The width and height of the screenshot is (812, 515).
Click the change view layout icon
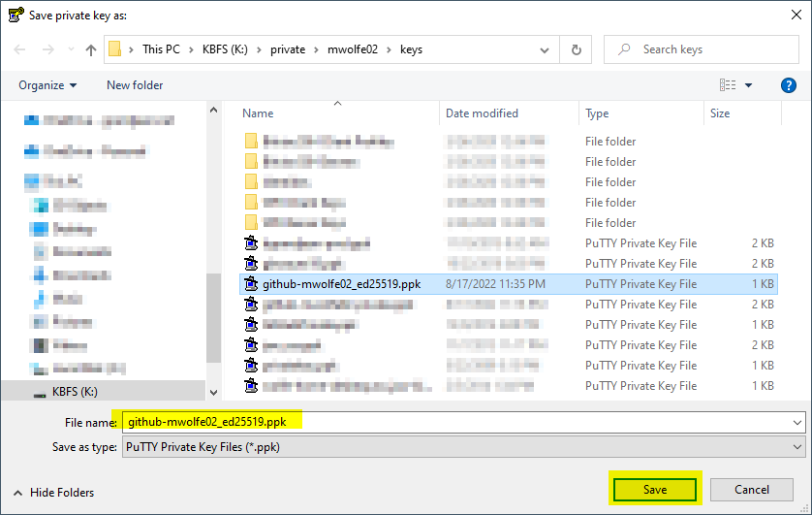tap(728, 85)
